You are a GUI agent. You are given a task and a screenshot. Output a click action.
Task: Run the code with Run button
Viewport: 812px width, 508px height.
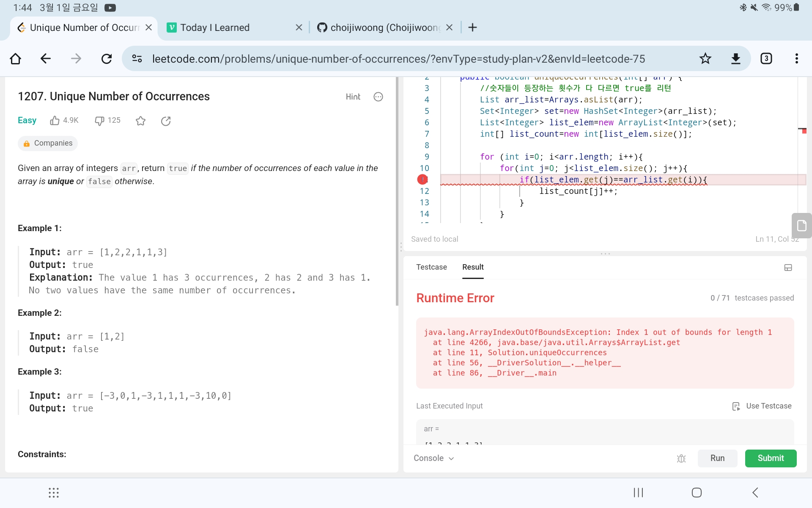coord(717,458)
